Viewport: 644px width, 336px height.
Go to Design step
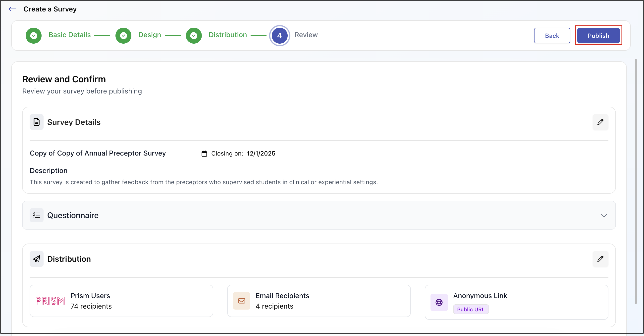coord(150,35)
